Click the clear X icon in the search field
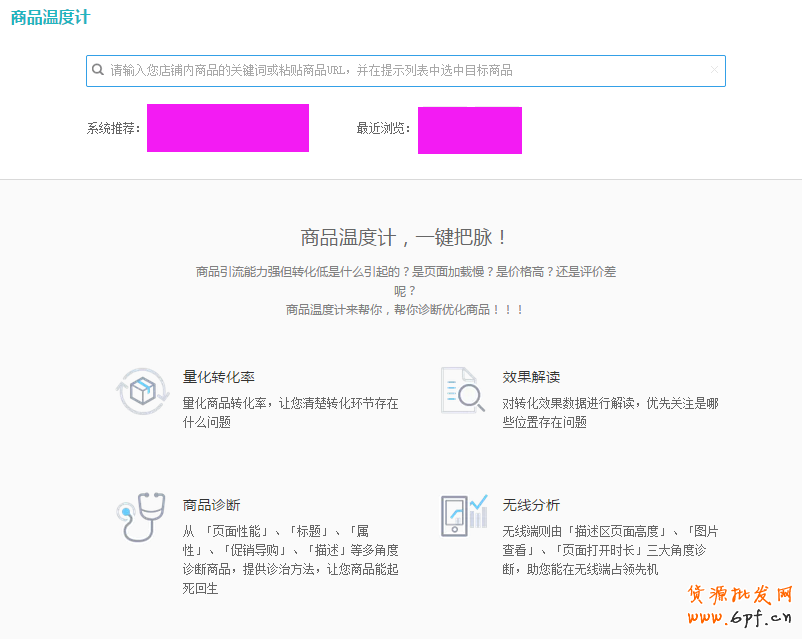The image size is (802, 639). click(713, 70)
